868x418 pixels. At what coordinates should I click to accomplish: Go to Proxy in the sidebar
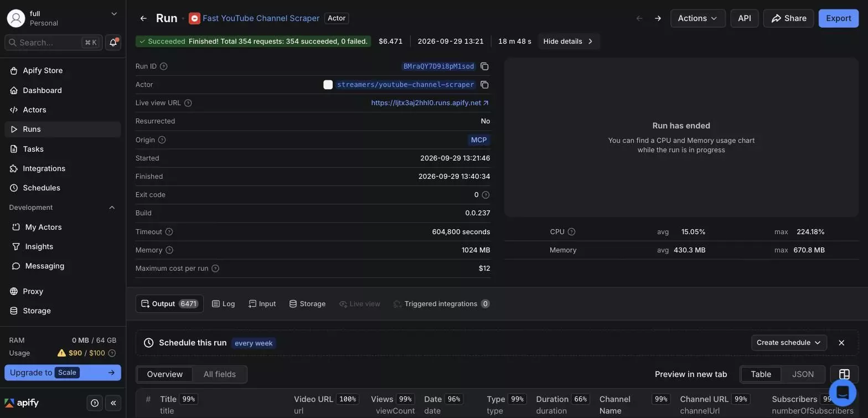pyautogui.click(x=63, y=291)
